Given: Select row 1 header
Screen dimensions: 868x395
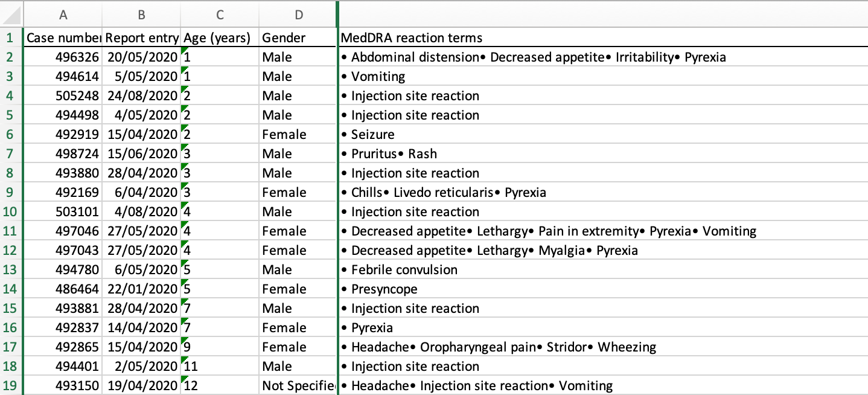Looking at the screenshot, I should pyautogui.click(x=10, y=38).
